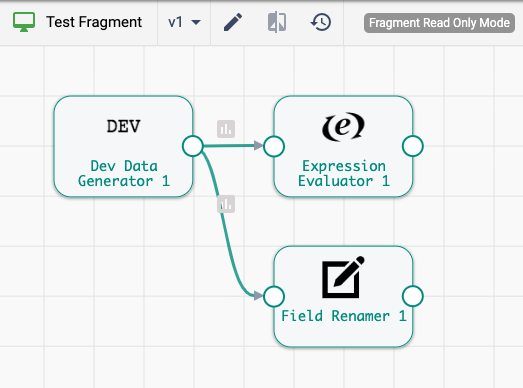Click the input port of Field Renamer 1
Viewport: 523px width, 388px height.
(x=274, y=296)
